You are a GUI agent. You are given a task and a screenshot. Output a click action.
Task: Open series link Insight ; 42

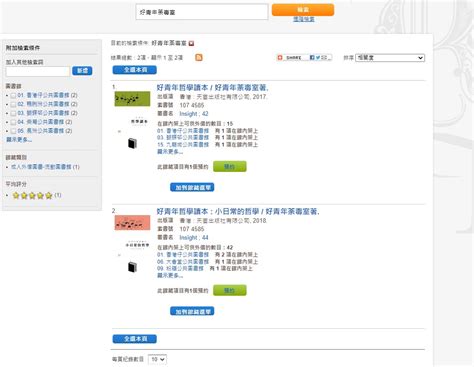coord(194,114)
